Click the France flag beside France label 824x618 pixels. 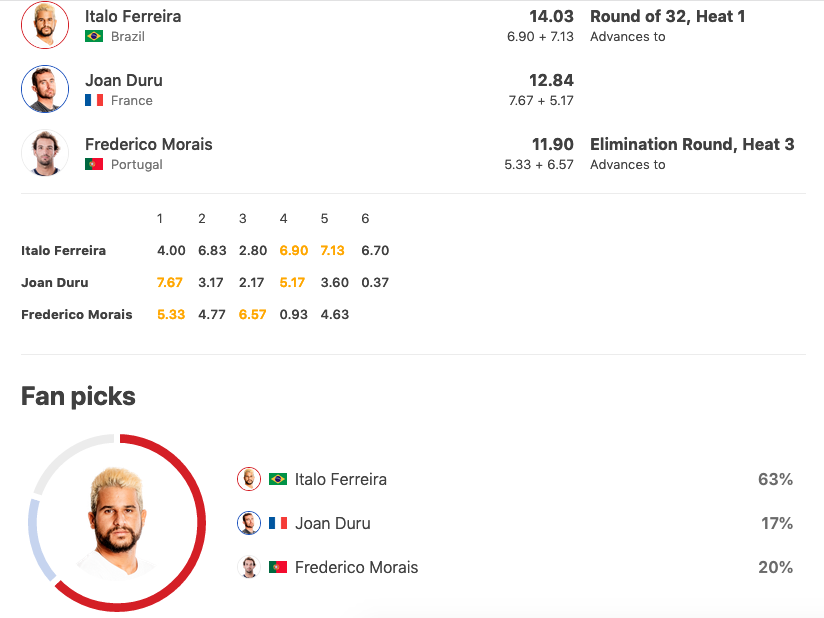point(94,100)
